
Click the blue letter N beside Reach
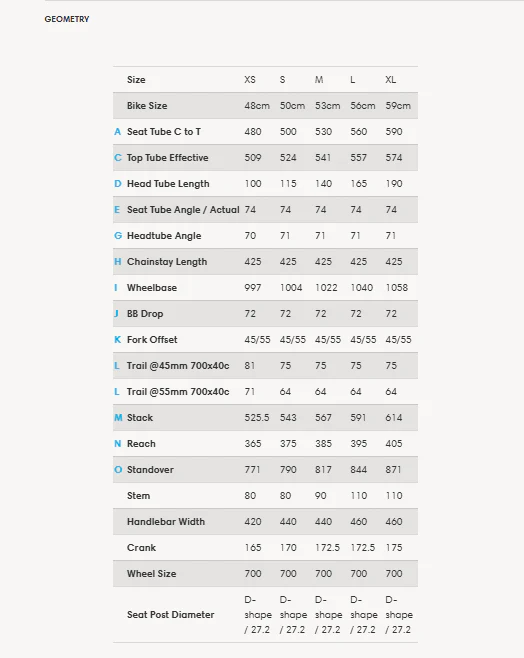[x=117, y=444]
